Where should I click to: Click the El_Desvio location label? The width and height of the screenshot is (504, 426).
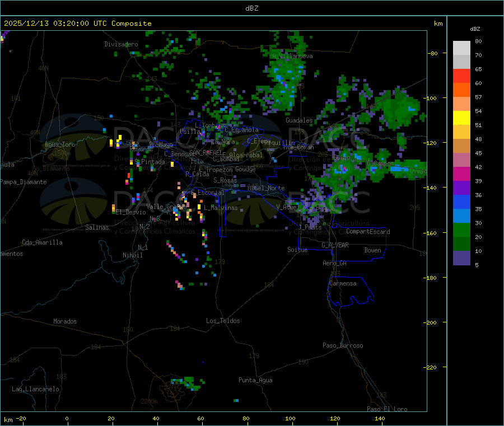click(131, 212)
